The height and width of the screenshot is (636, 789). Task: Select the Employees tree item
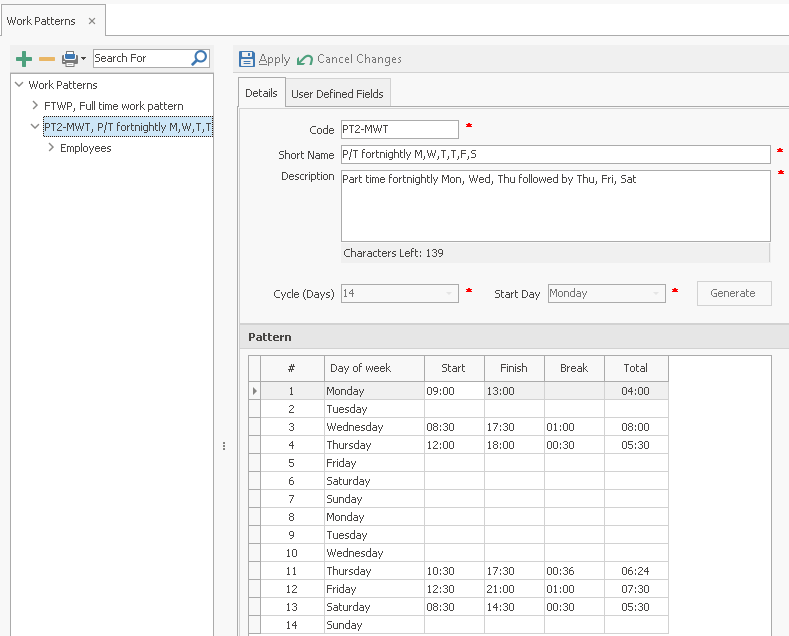(x=86, y=148)
